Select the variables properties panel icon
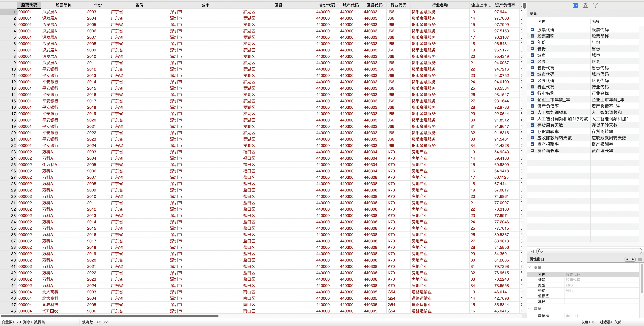 pos(575,6)
